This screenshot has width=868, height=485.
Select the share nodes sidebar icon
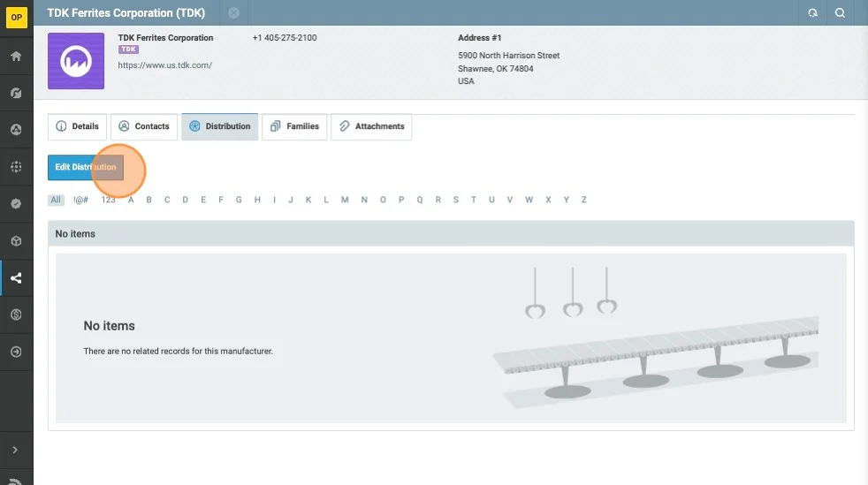(x=16, y=278)
